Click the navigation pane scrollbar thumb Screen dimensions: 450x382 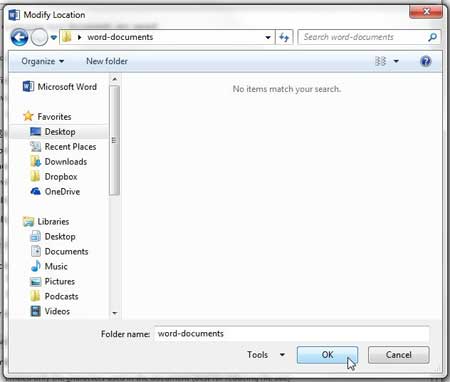pyautogui.click(x=115, y=140)
